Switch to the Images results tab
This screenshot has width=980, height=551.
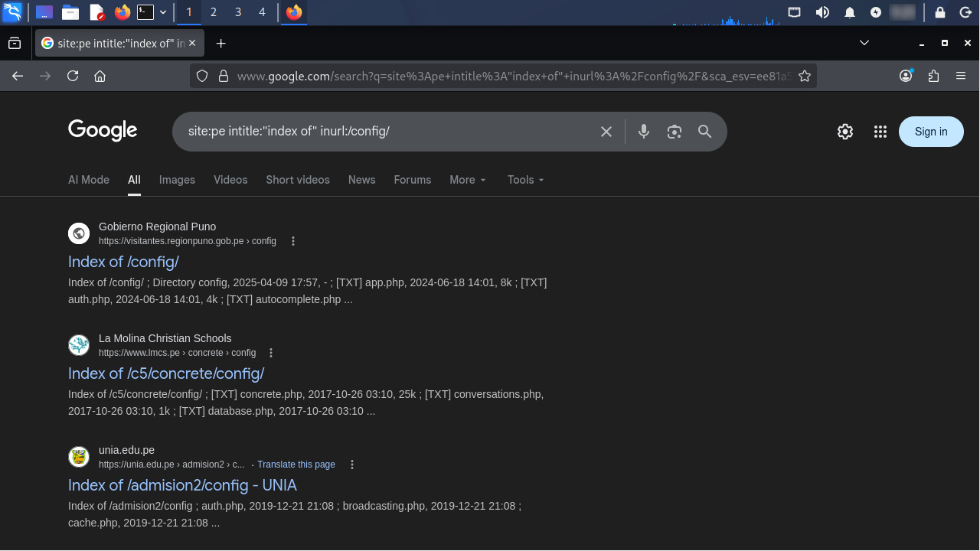click(177, 180)
